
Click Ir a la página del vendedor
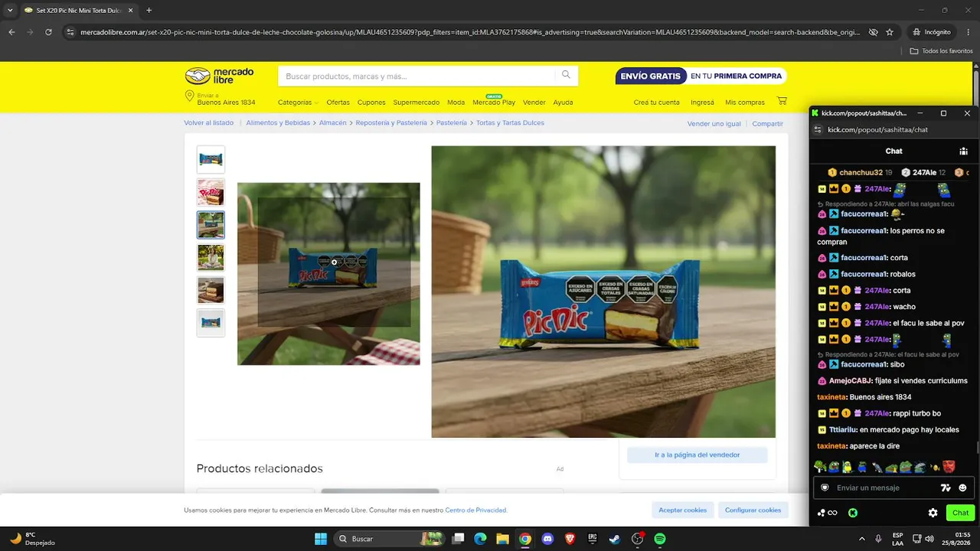pyautogui.click(x=697, y=455)
